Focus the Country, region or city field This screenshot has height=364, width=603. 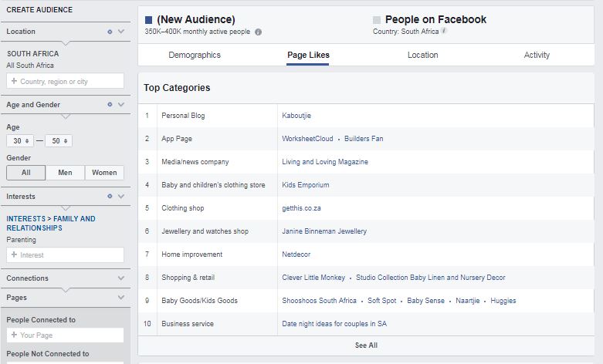point(65,81)
